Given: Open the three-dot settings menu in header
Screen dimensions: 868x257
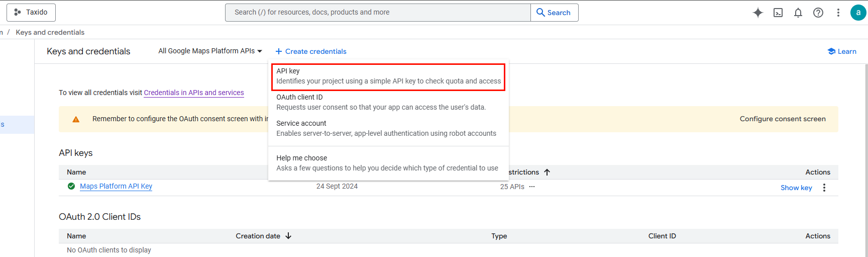Looking at the screenshot, I should tap(838, 13).
